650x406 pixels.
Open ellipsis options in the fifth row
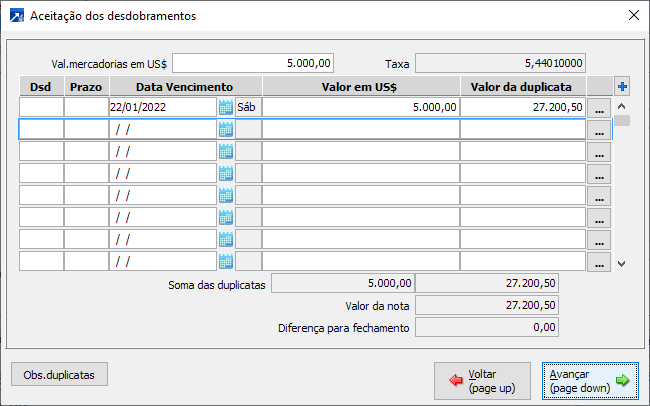599,195
